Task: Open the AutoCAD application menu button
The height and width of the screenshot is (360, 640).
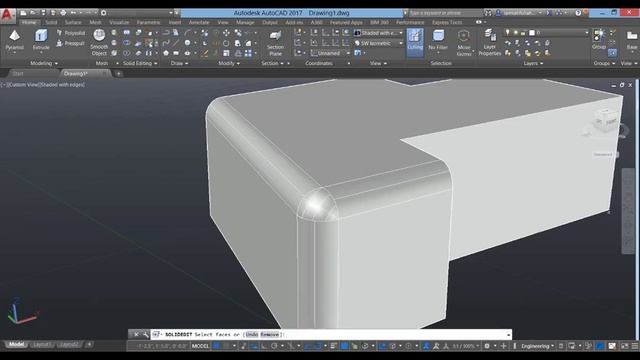Action: pos(7,15)
